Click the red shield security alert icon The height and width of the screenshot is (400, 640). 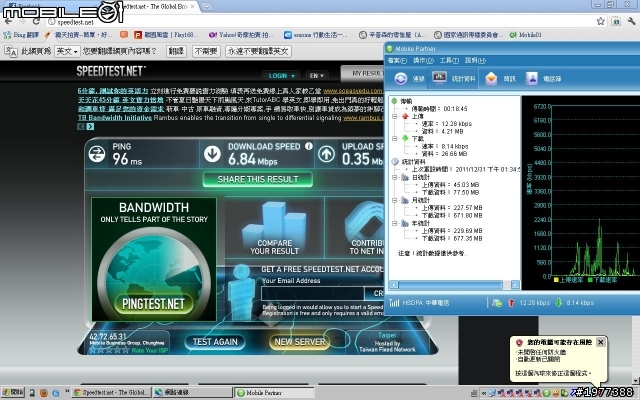(519, 342)
